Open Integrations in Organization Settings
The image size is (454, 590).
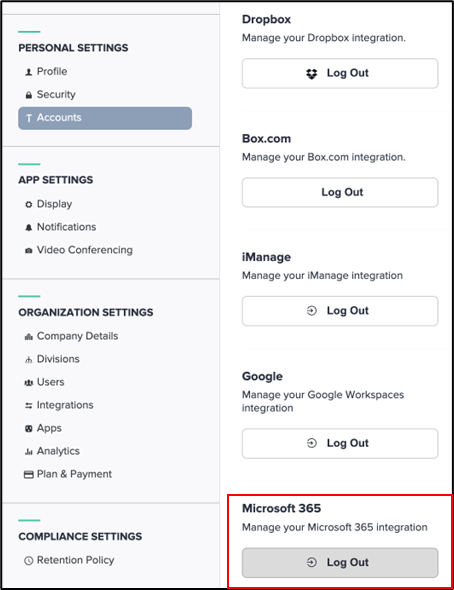(x=65, y=405)
